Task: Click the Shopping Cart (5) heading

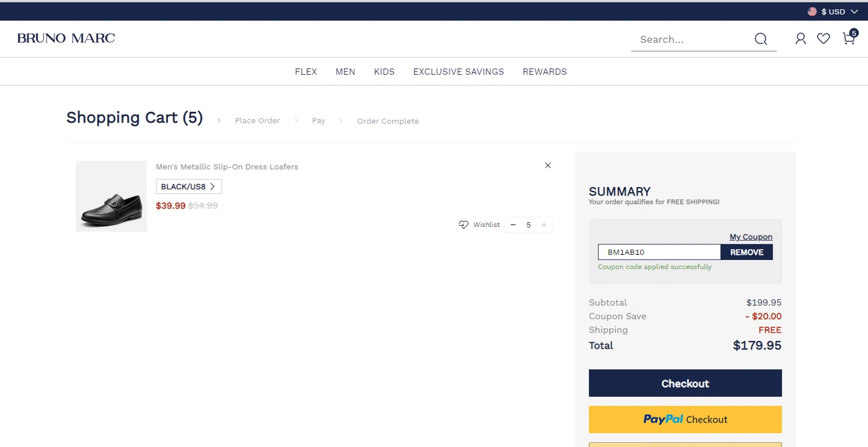Action: (134, 118)
